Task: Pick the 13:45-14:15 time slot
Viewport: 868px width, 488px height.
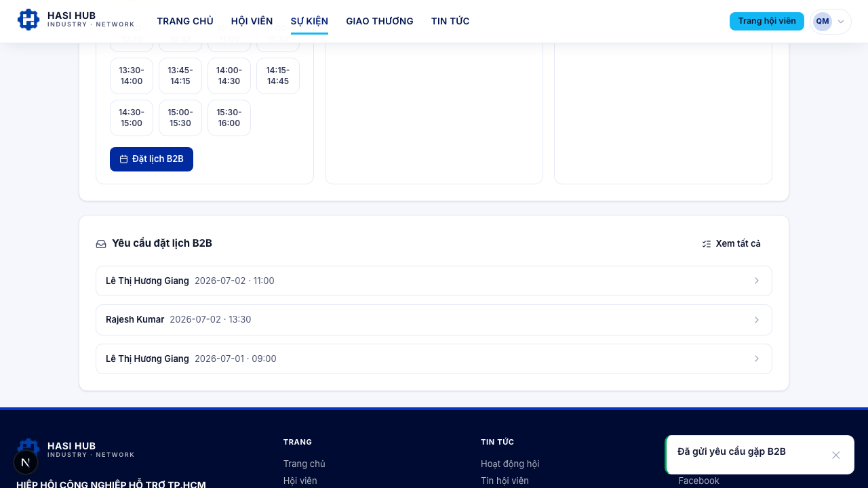Action: (180, 76)
